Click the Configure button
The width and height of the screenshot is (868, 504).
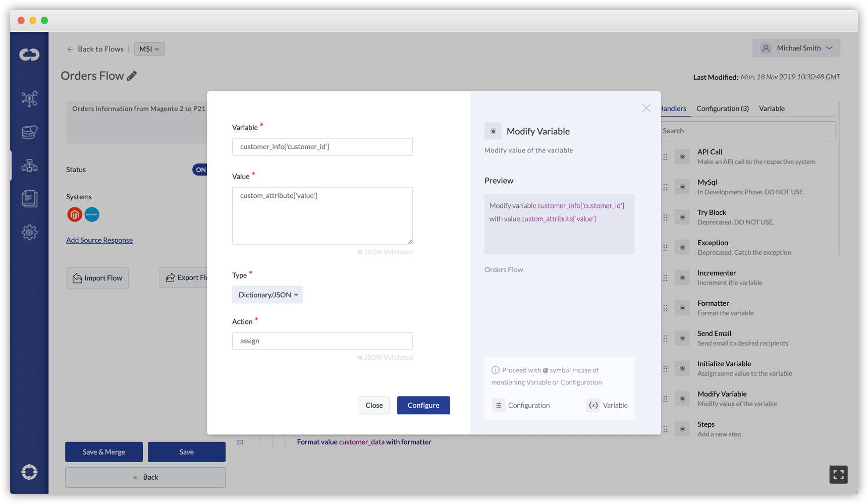(x=423, y=405)
